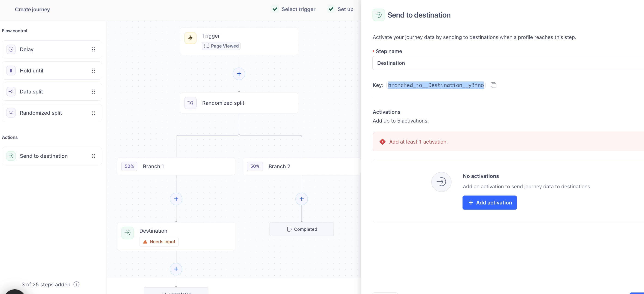Click the Trigger node title

(211, 36)
